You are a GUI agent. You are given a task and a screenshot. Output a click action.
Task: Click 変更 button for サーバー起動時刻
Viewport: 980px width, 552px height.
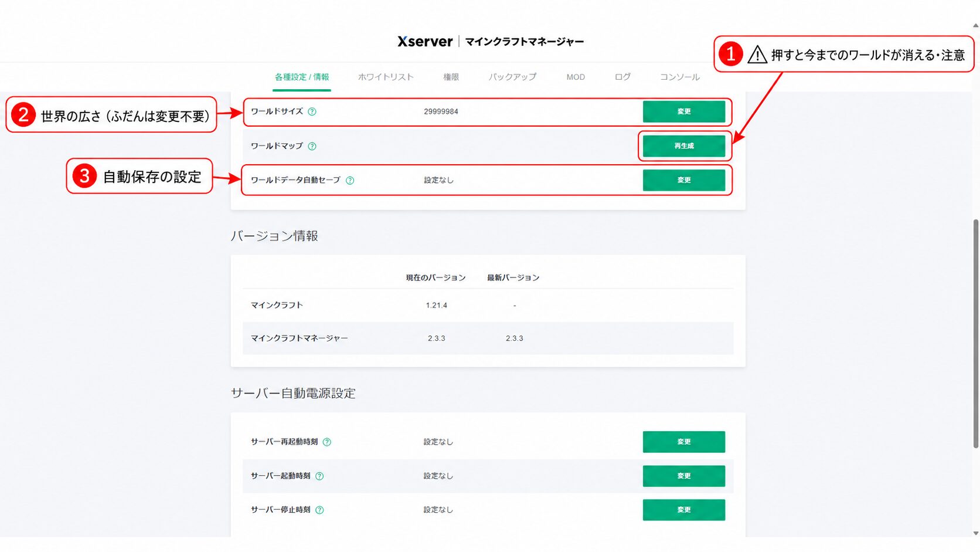click(684, 476)
